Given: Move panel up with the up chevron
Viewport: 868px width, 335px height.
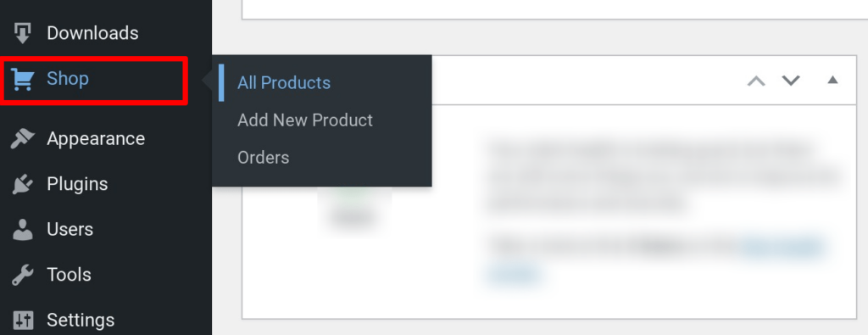Looking at the screenshot, I should (x=756, y=81).
